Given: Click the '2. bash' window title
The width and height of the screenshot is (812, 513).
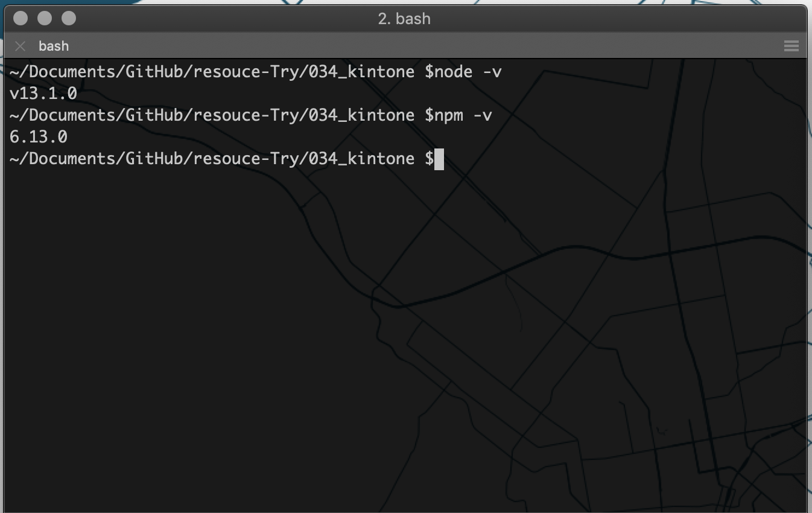Looking at the screenshot, I should [404, 19].
